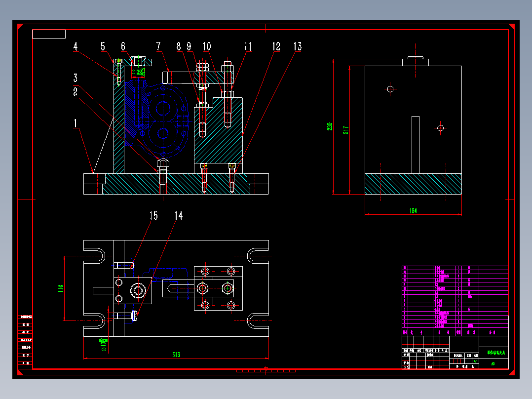Click the green drawing title in title block
The height and width of the screenshot is (399, 532).
tap(496, 353)
